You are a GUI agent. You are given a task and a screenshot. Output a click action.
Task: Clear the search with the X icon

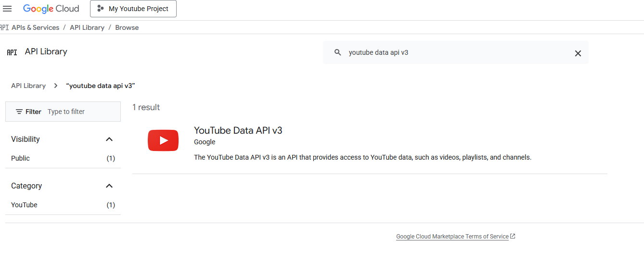point(578,53)
